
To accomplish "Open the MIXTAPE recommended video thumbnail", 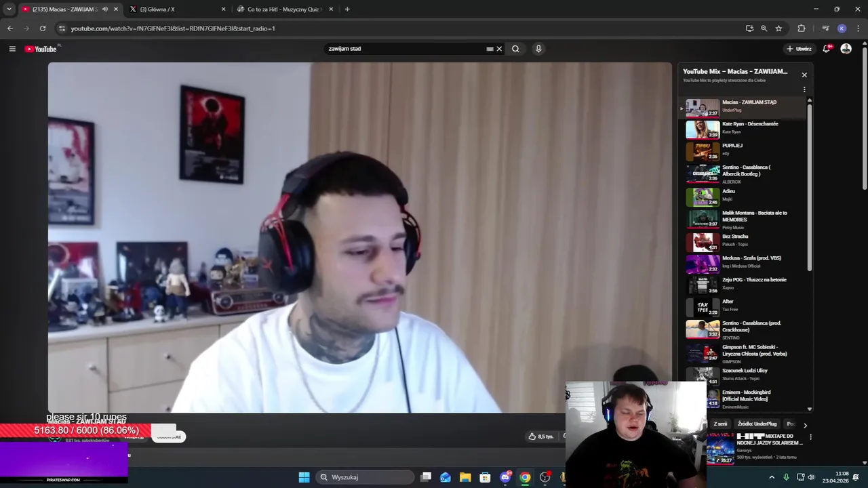I will coord(721,447).
